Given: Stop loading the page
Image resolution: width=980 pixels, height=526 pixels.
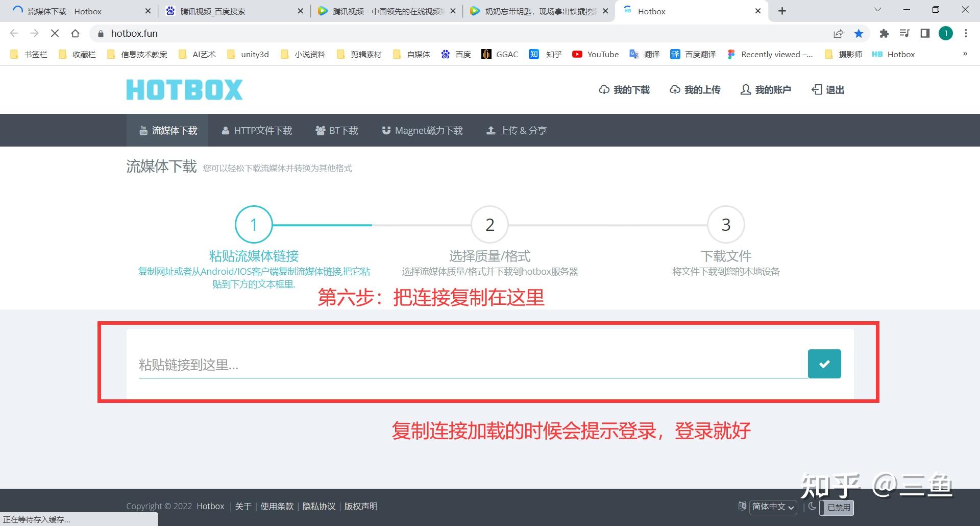Looking at the screenshot, I should [x=55, y=33].
